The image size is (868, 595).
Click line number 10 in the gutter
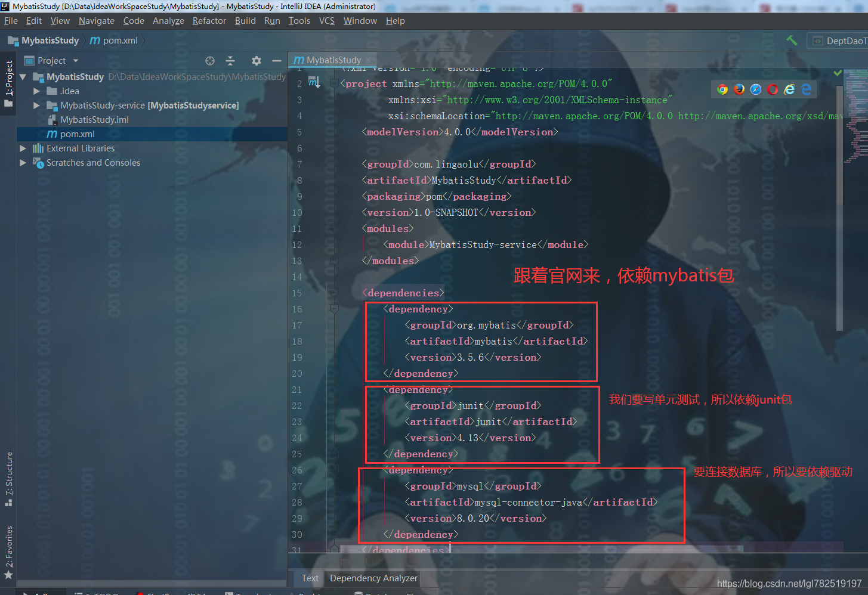point(297,212)
